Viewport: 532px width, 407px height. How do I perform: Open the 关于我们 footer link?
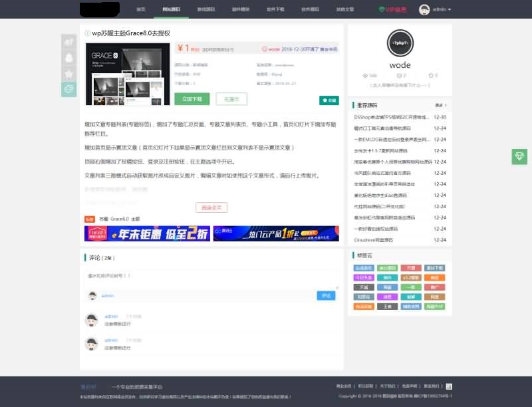[388, 386]
